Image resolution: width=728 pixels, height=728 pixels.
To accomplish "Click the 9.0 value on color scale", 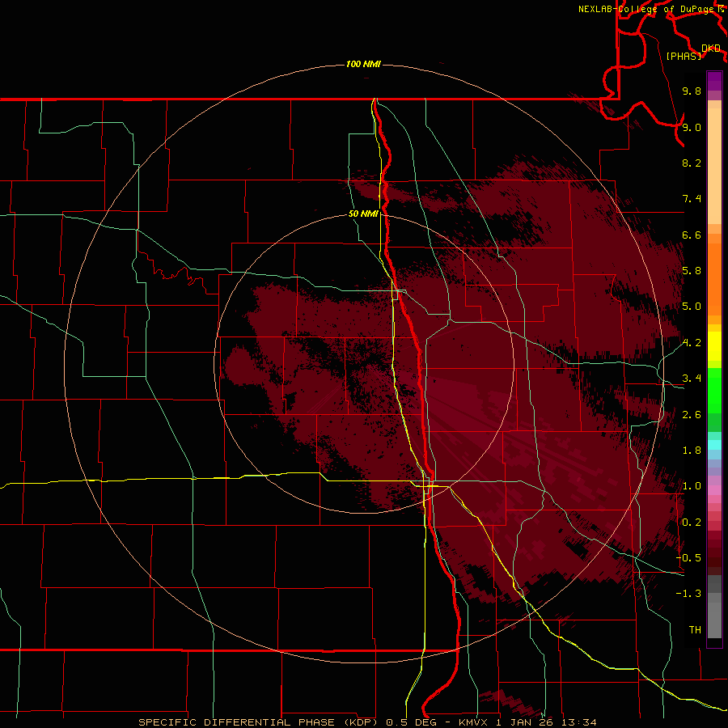I will pos(692,127).
